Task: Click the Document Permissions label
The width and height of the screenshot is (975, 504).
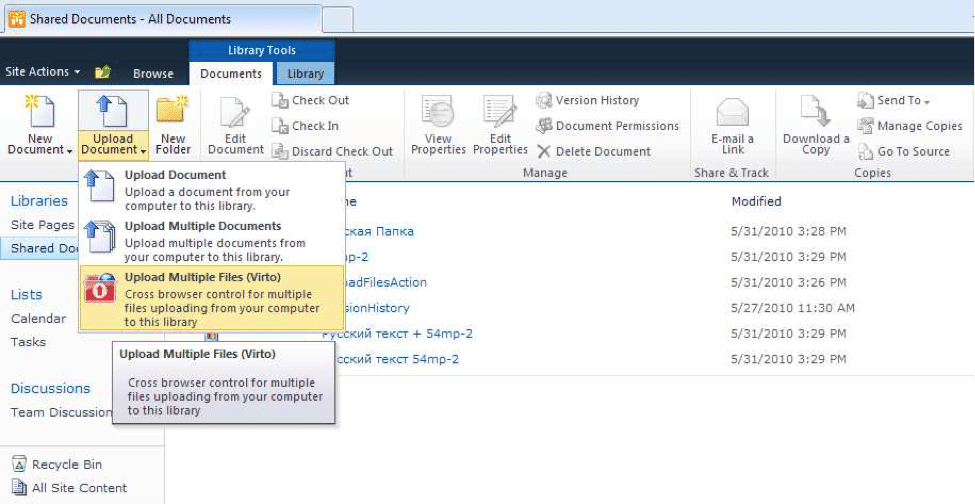Action: coord(617,126)
